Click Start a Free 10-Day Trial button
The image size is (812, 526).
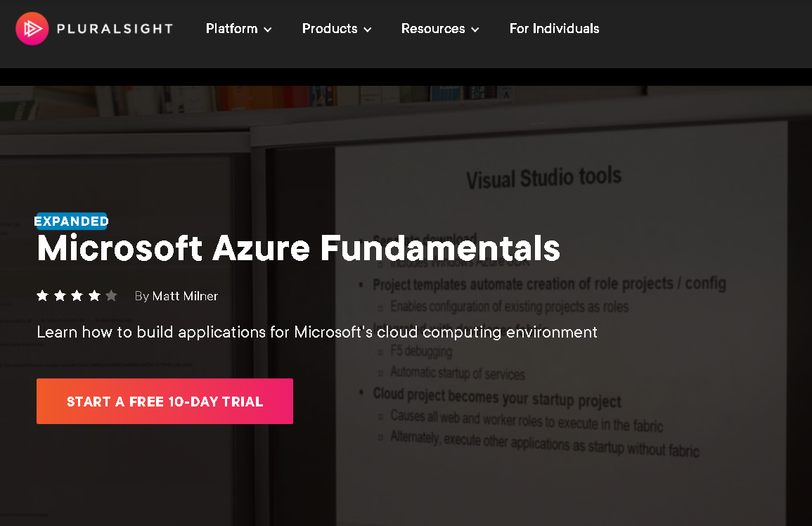165,401
